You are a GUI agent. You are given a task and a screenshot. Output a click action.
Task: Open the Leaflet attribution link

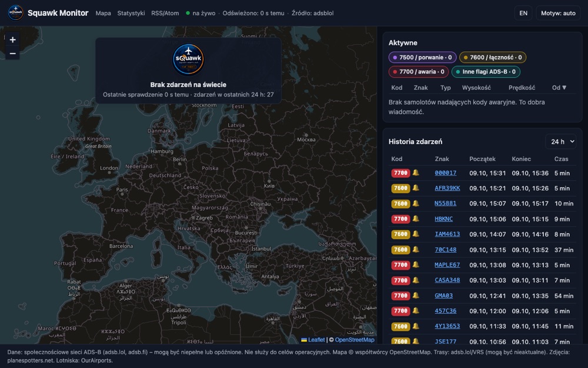coord(316,340)
